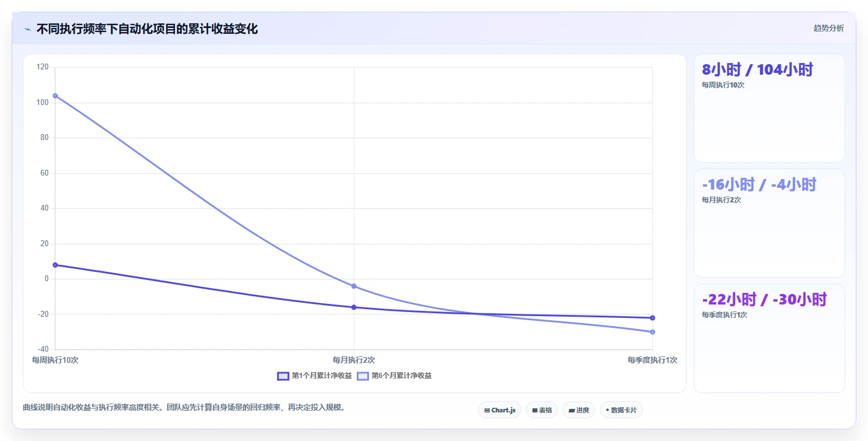Click the sparkle icon in the 数据卡片 tag
The height and width of the screenshot is (441, 868).
(607, 410)
